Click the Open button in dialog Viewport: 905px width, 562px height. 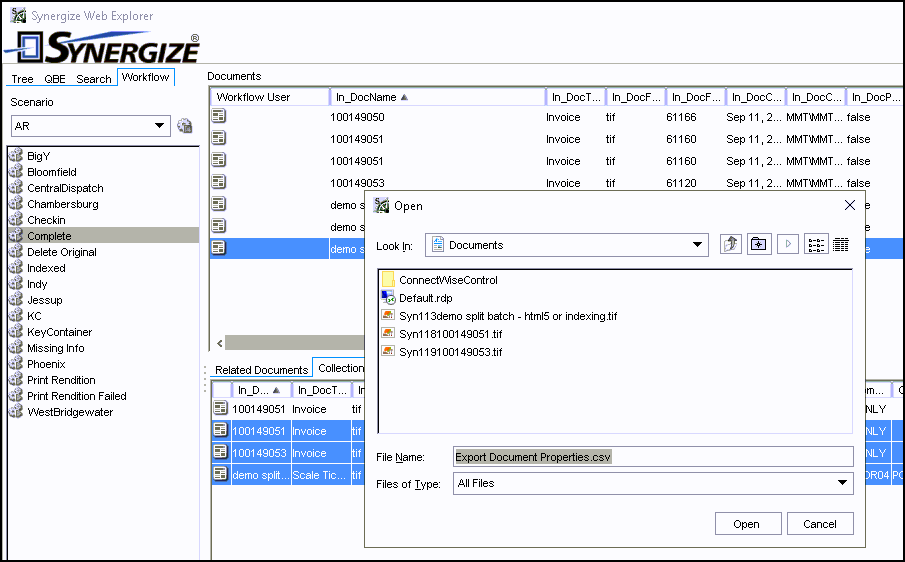[x=747, y=524]
